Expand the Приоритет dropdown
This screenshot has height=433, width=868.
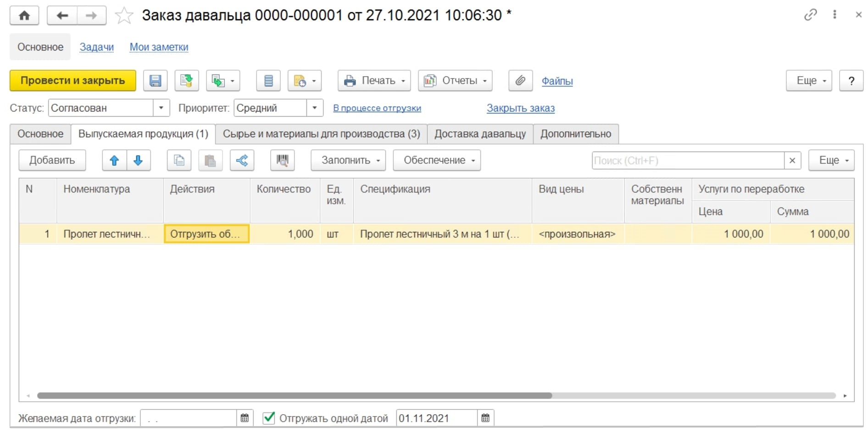tap(315, 108)
